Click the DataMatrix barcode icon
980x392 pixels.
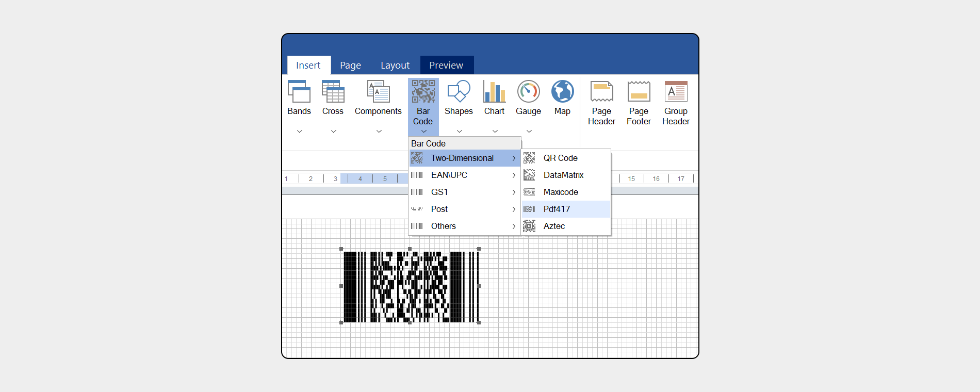click(529, 175)
